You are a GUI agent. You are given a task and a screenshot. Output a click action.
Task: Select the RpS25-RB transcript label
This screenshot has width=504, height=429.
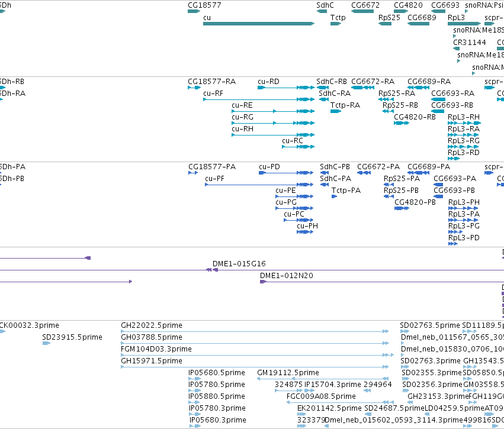(400, 105)
